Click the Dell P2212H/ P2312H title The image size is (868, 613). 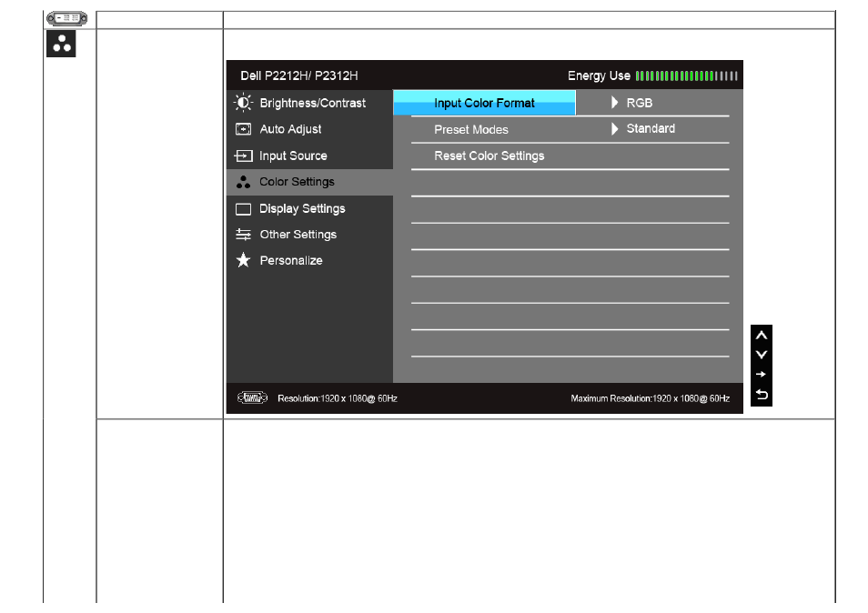click(299, 75)
